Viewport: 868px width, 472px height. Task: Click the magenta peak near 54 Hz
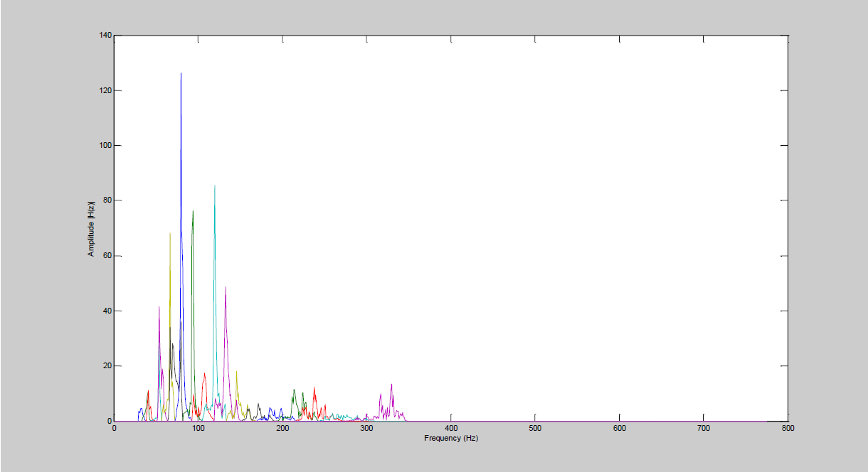click(x=159, y=309)
